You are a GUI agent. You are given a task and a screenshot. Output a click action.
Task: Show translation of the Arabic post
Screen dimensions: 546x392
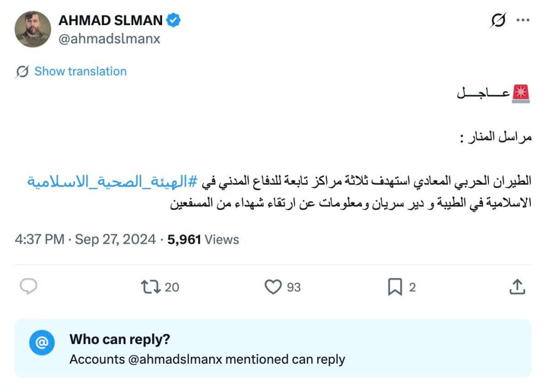coord(81,71)
